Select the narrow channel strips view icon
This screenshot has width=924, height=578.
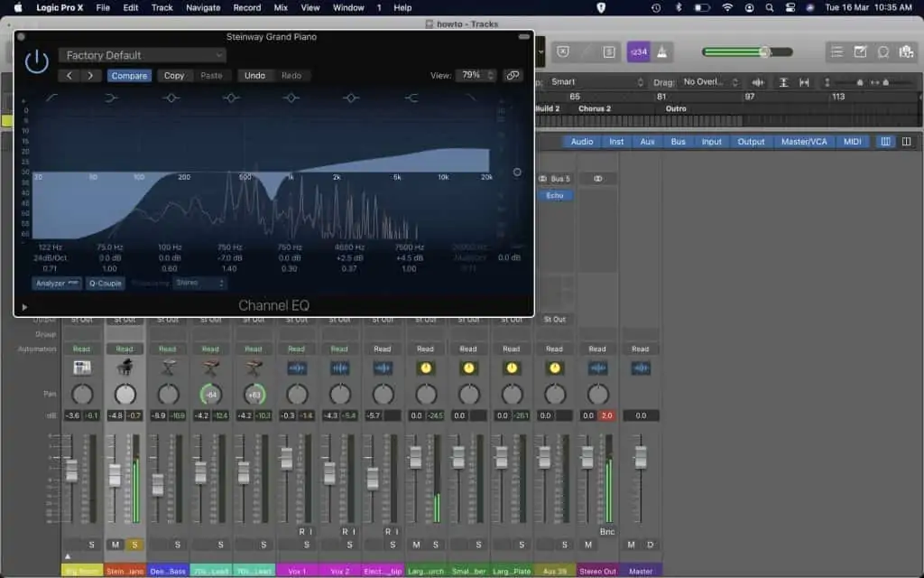click(885, 142)
